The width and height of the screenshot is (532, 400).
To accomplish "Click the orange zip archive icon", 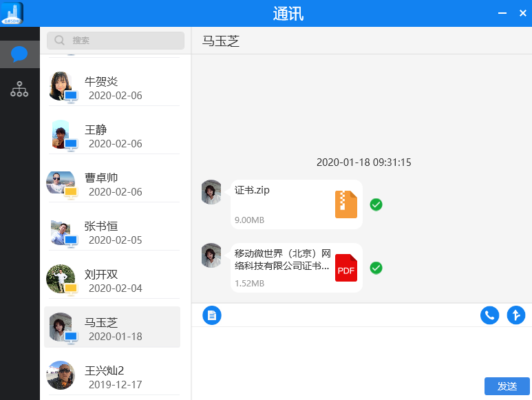I will [x=346, y=204].
